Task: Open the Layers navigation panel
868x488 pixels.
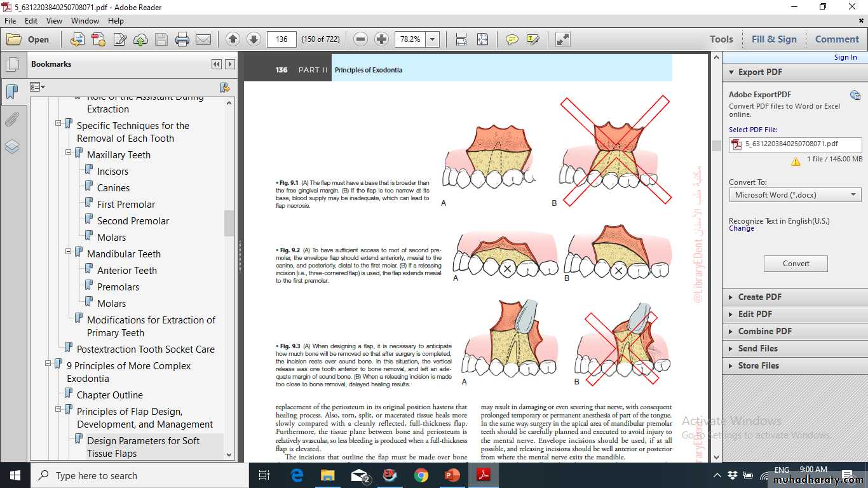Action: 12,147
